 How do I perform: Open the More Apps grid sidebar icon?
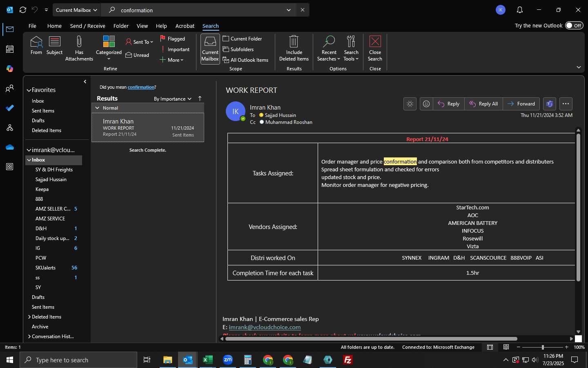pos(10,167)
